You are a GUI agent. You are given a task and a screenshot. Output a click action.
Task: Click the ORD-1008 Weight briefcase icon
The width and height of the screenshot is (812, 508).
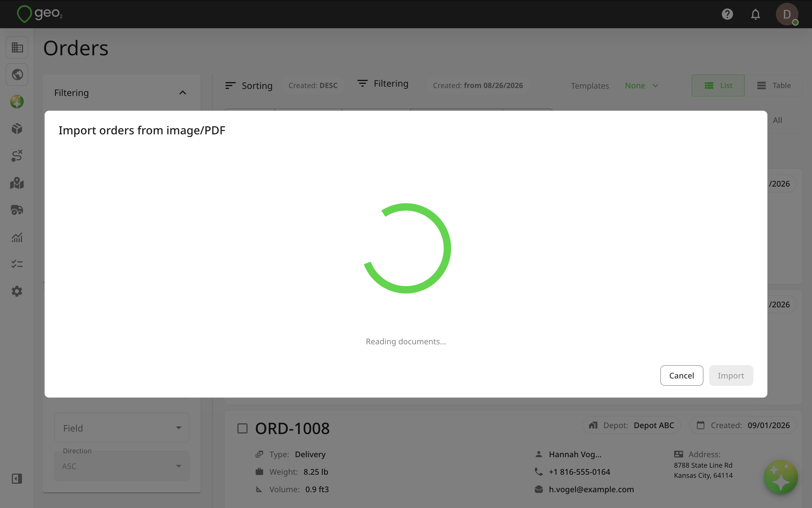pyautogui.click(x=259, y=472)
